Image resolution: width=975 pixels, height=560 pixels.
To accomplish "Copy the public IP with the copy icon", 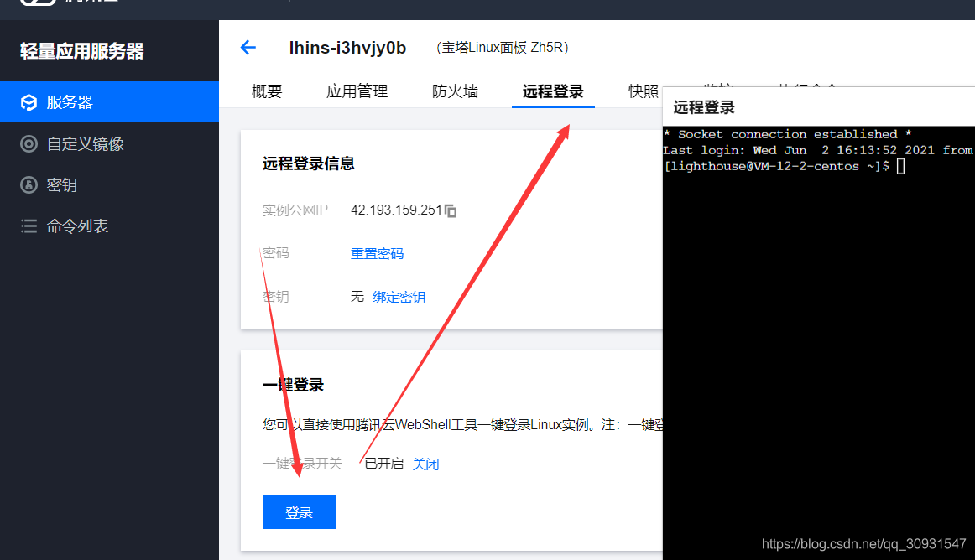I will (451, 210).
